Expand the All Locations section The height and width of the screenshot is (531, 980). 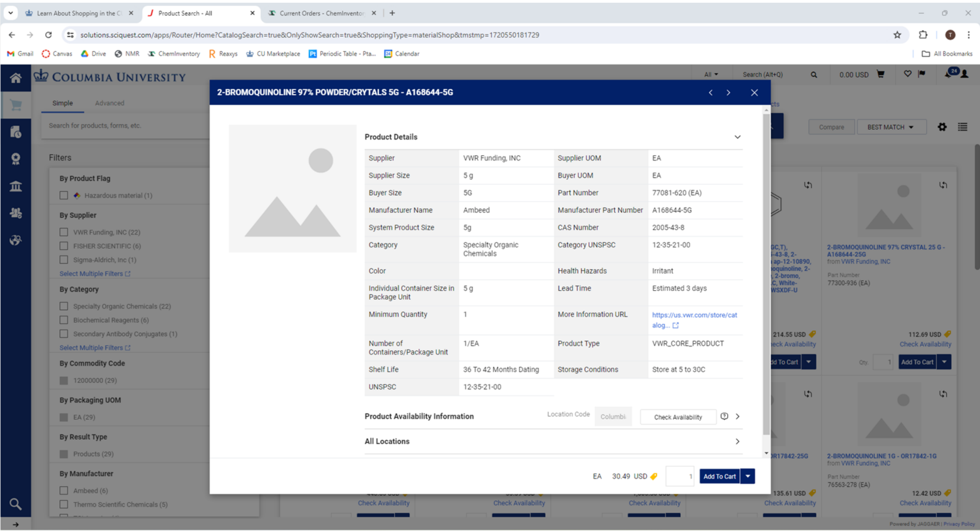737,441
